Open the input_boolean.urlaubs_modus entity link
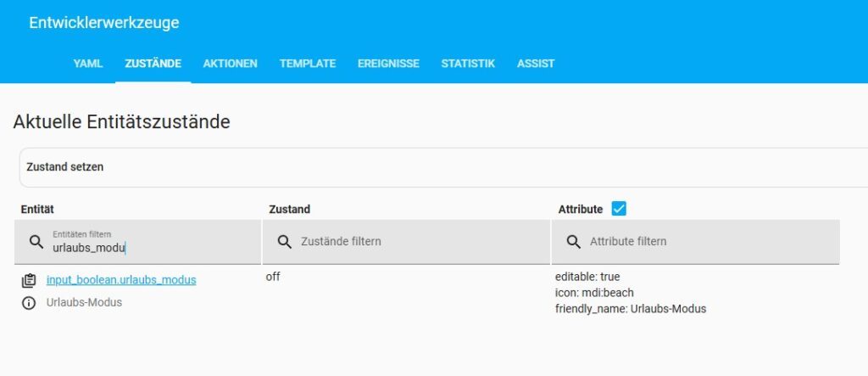The width and height of the screenshot is (868, 376). tap(121, 280)
